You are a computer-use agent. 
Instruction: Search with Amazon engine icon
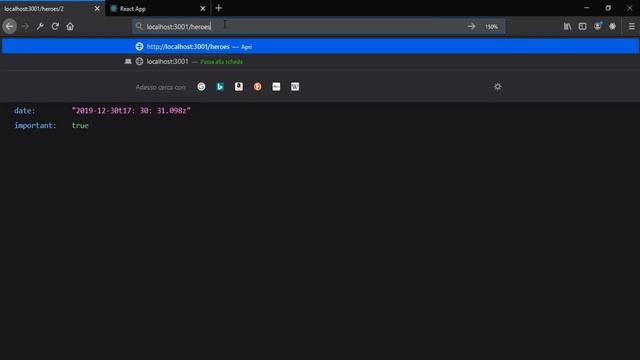click(x=239, y=87)
